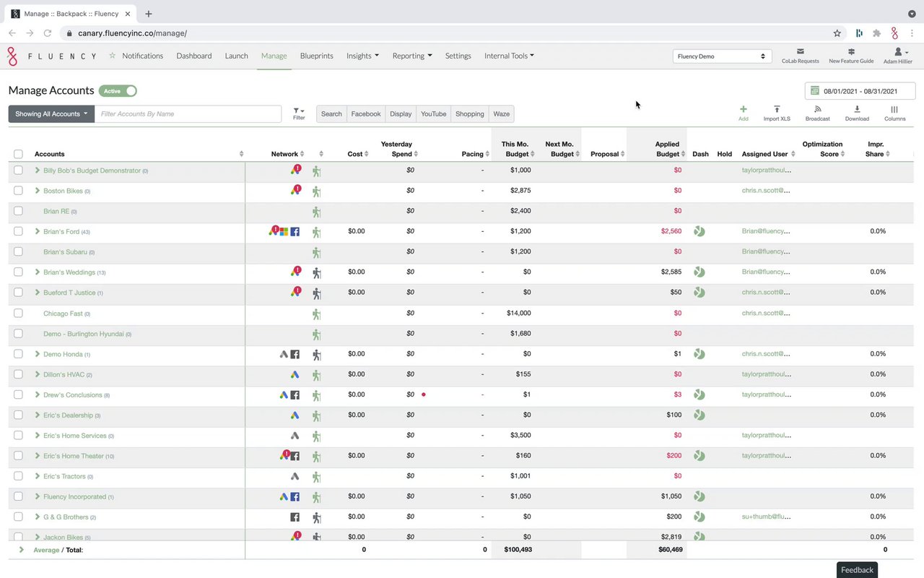Click the Feedback button

(x=857, y=570)
